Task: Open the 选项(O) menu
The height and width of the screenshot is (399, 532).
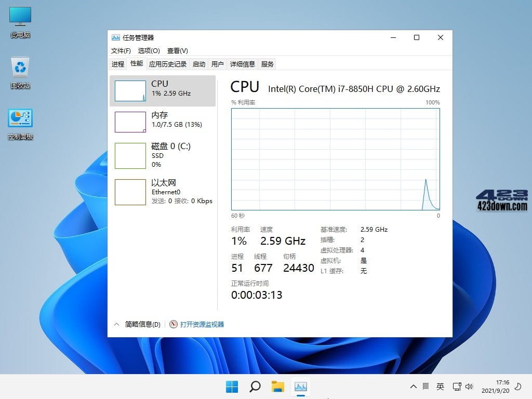Action: [x=148, y=50]
